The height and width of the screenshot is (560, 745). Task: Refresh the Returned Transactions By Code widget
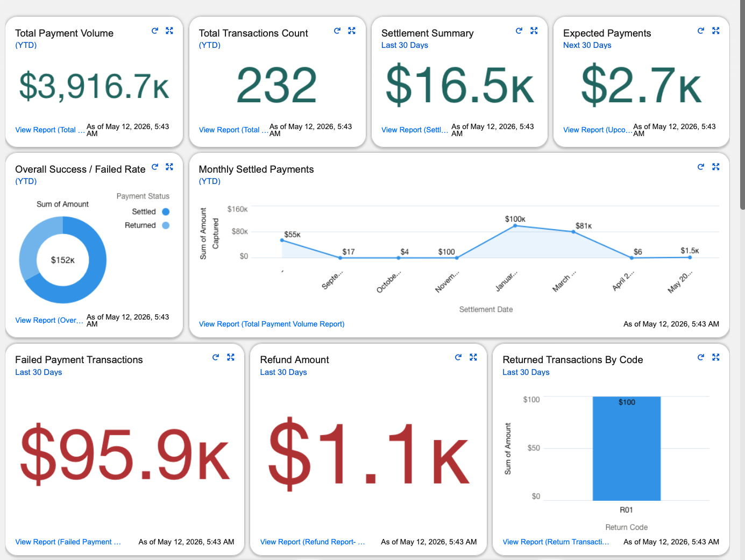tap(701, 357)
